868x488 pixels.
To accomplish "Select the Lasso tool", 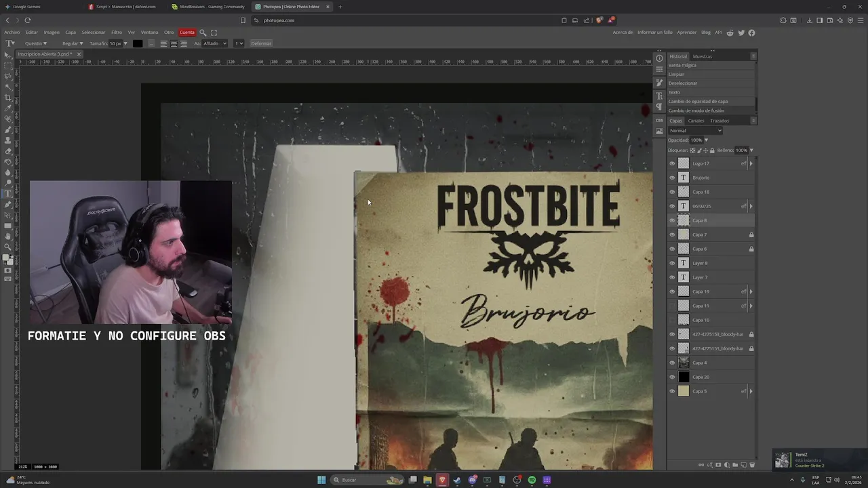I will click(8, 77).
